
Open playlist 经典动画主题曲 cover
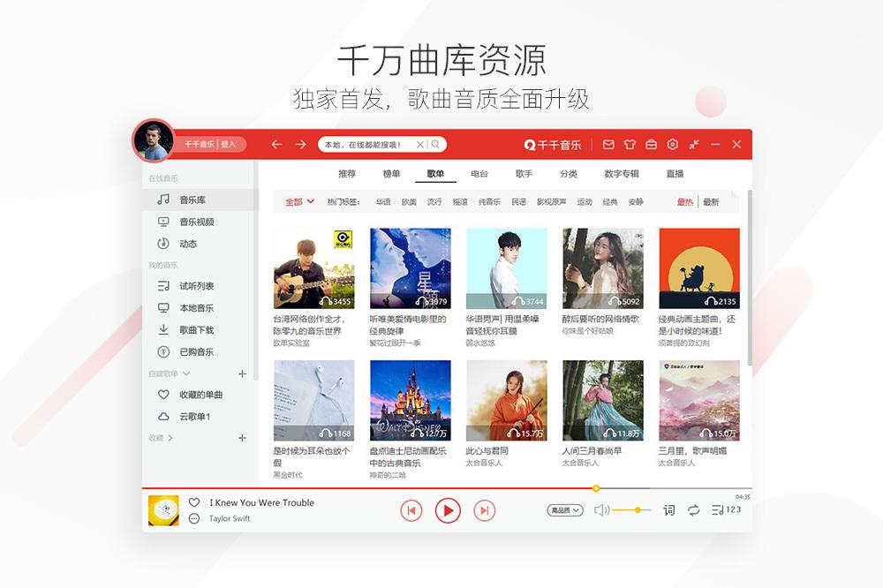click(x=698, y=268)
